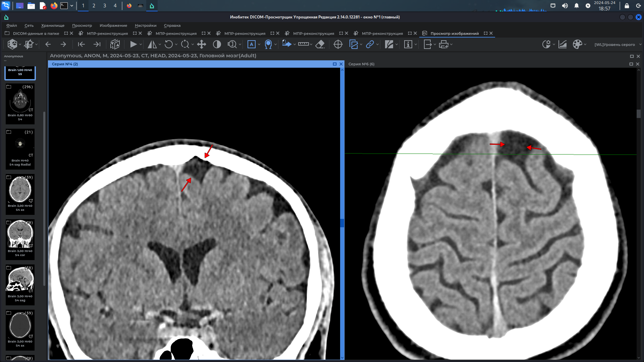
Task: Select the mouse arrow action tool
Action: (286, 44)
